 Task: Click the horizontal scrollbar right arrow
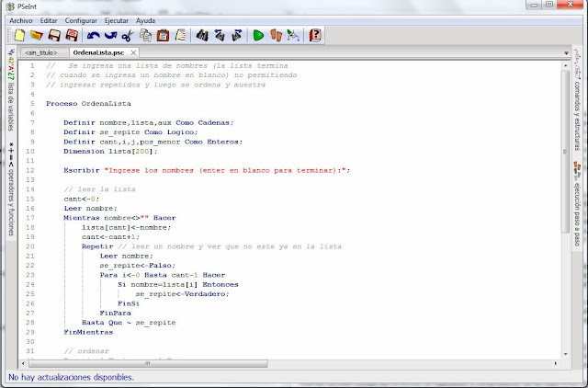[x=555, y=363]
